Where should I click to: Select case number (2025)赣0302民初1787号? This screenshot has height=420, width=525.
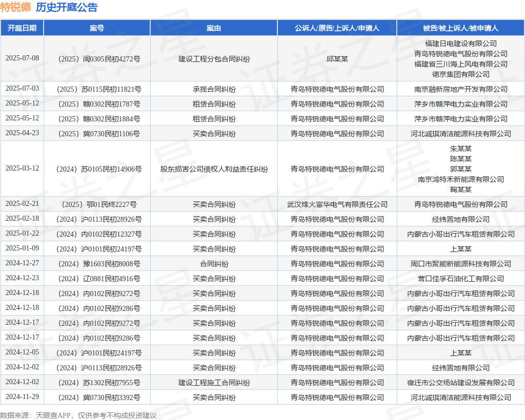(x=99, y=104)
